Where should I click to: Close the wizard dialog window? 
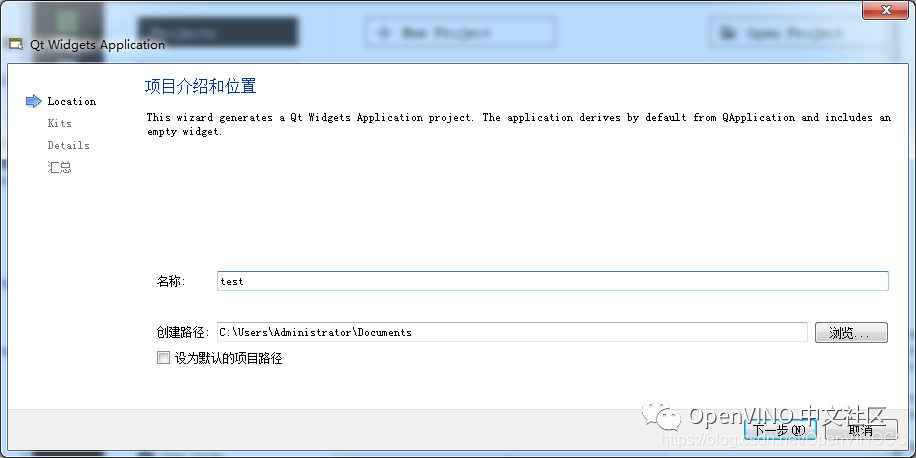886,9
